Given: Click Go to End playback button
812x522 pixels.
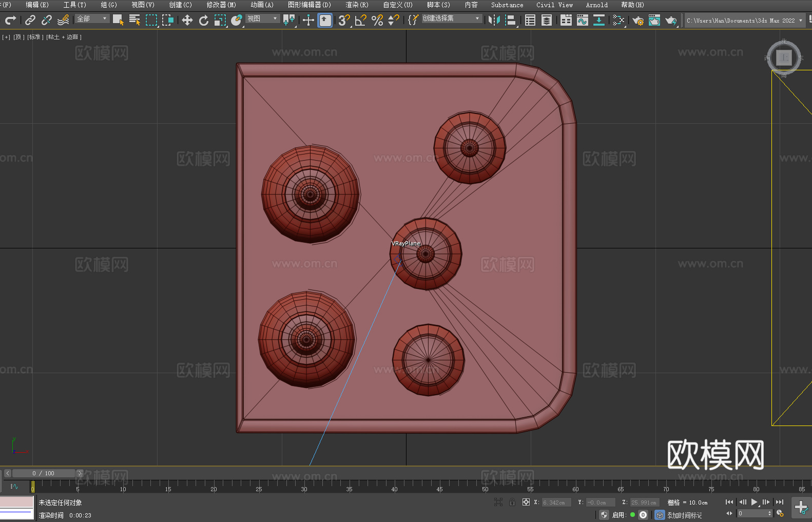Looking at the screenshot, I should [780, 502].
